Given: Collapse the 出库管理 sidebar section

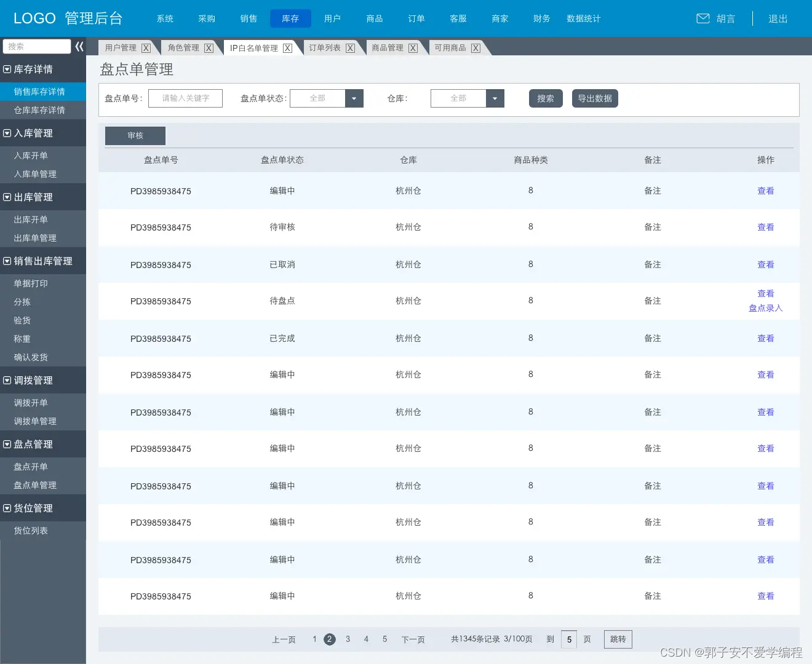Looking at the screenshot, I should [x=7, y=197].
